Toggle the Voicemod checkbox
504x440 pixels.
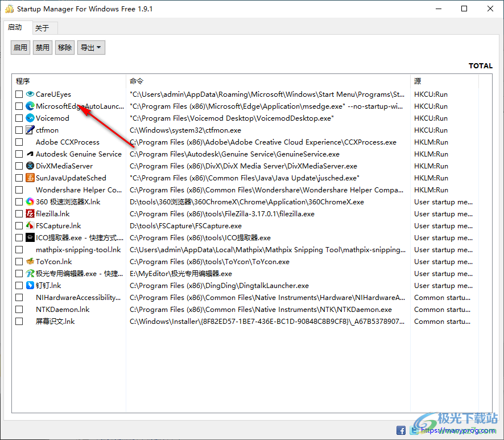click(x=19, y=118)
